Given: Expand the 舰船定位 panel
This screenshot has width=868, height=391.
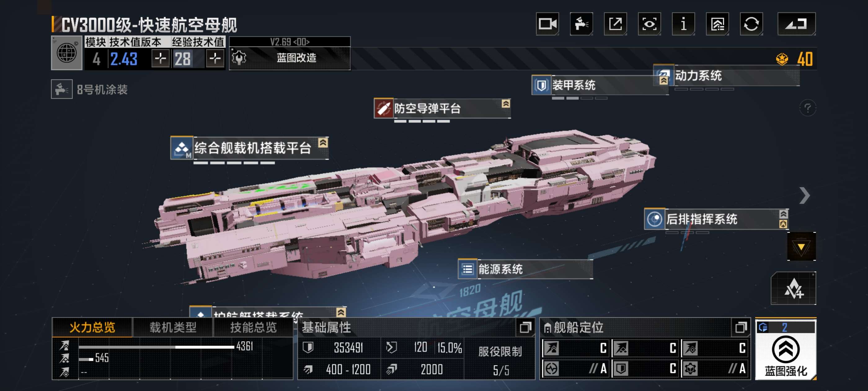Looking at the screenshot, I should pyautogui.click(x=741, y=327).
